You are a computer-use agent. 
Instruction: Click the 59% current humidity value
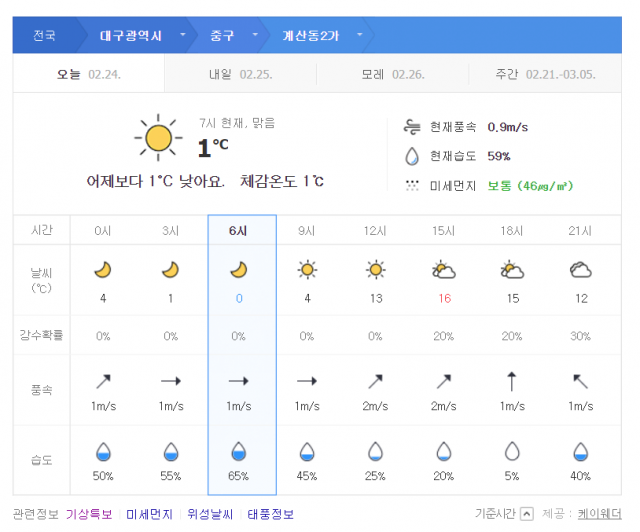499,156
